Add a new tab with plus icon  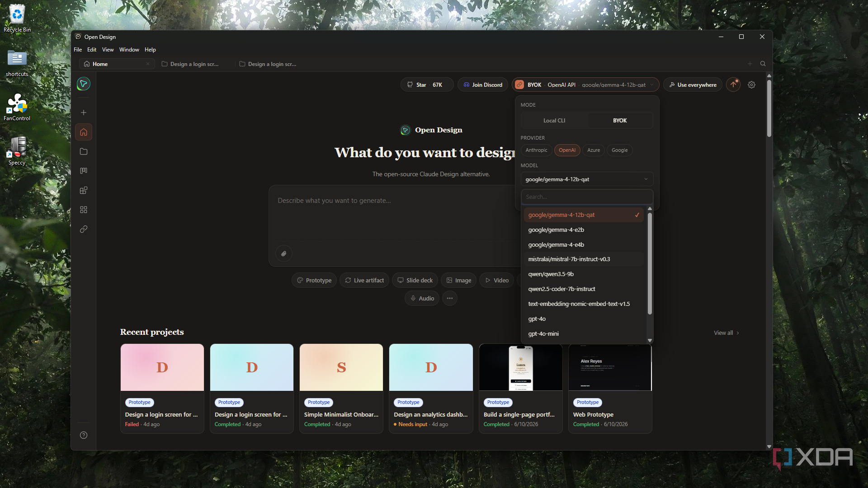pos(750,64)
